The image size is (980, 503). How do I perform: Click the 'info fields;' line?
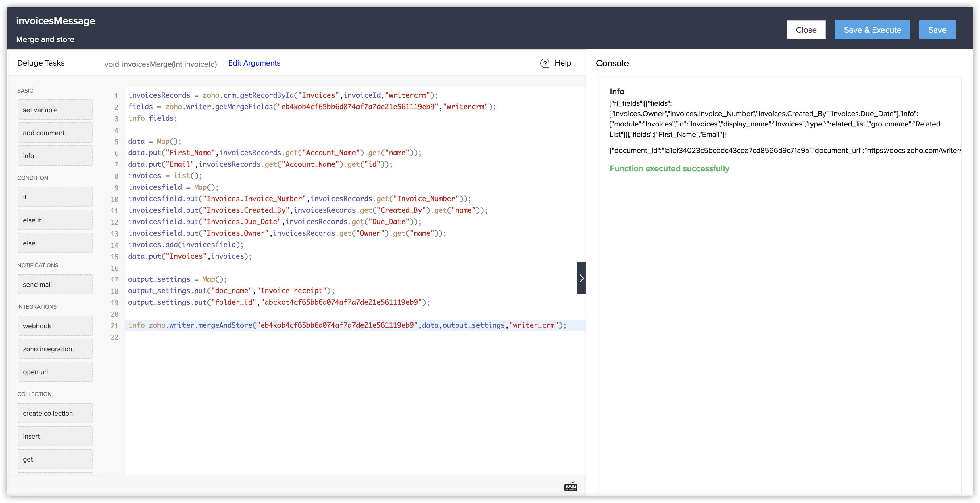pos(153,118)
